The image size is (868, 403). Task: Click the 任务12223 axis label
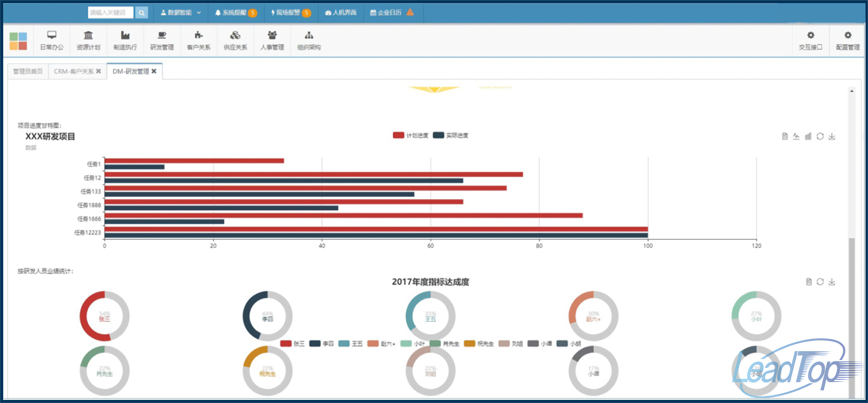(88, 232)
